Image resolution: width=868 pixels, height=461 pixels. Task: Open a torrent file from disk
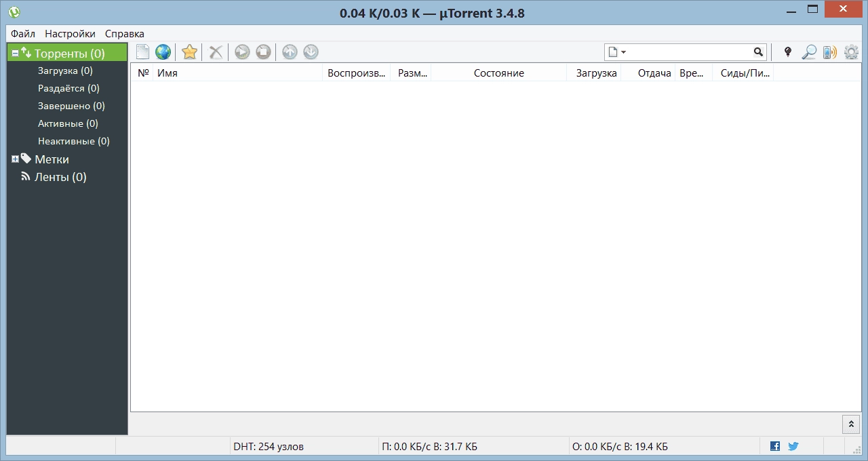coord(142,52)
